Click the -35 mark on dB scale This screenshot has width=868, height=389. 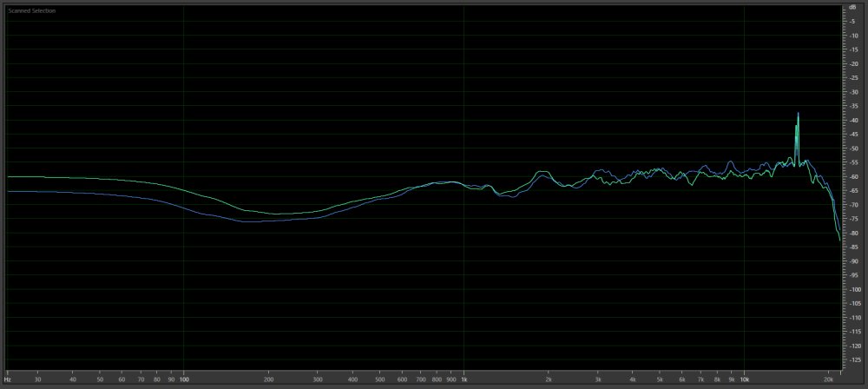[855, 106]
